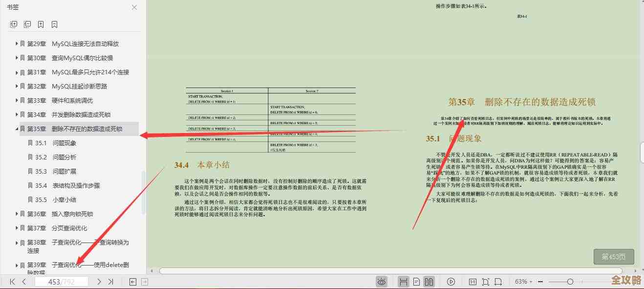This screenshot has height=289, width=644.
Task: Expand the 第36章 插入意向锁死锁 bookmark
Action: click(17, 214)
